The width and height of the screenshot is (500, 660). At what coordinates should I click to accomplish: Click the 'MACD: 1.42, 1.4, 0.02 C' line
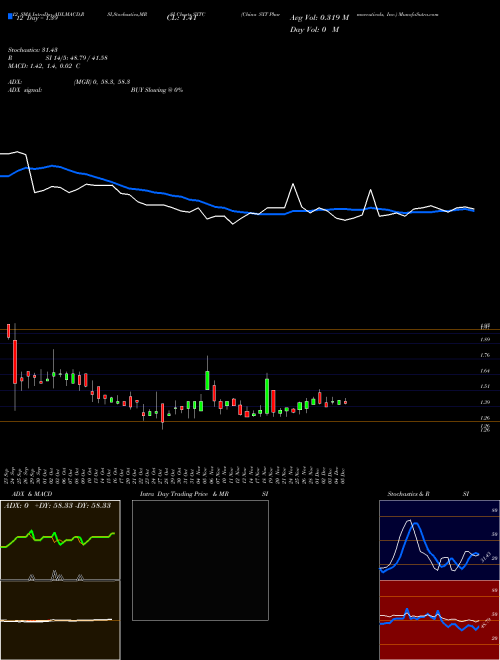(x=44, y=66)
